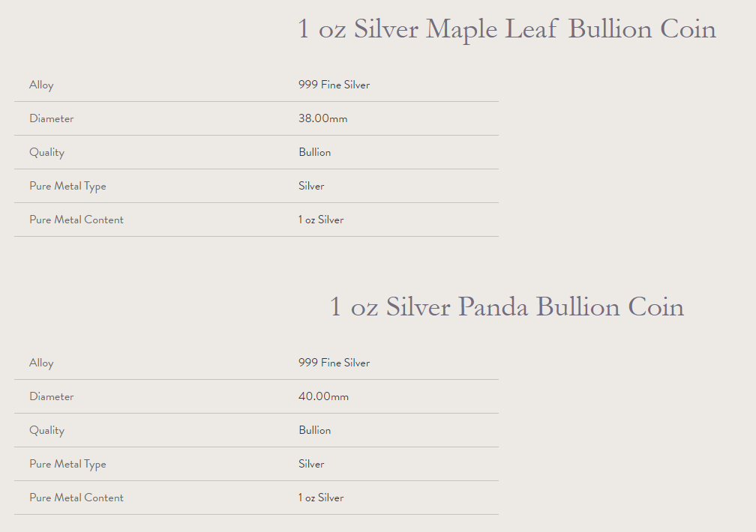756x532 pixels.
Task: Click the 999 Fine Silver value for Panda
Action: [x=334, y=363]
